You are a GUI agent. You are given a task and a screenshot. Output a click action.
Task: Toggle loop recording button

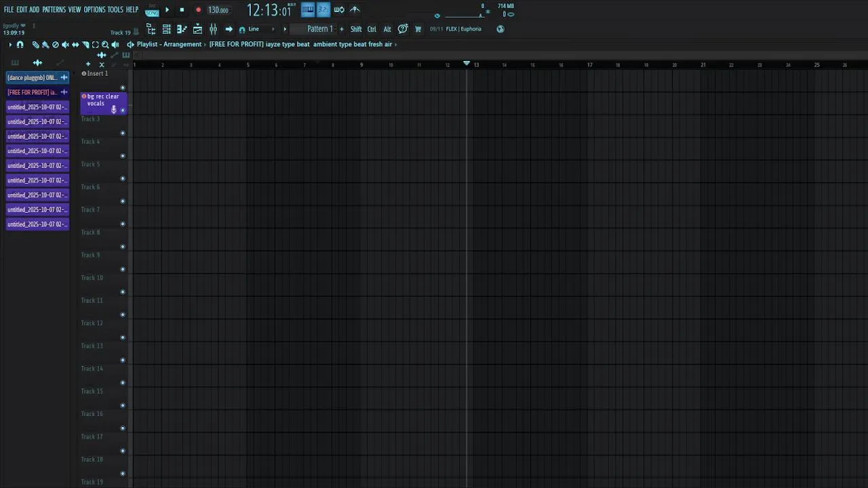click(x=339, y=9)
